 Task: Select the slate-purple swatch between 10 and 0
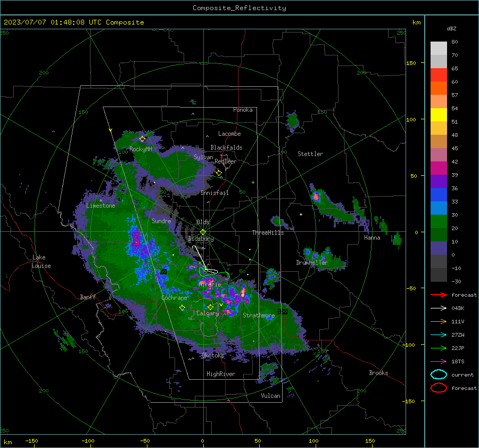(439, 248)
